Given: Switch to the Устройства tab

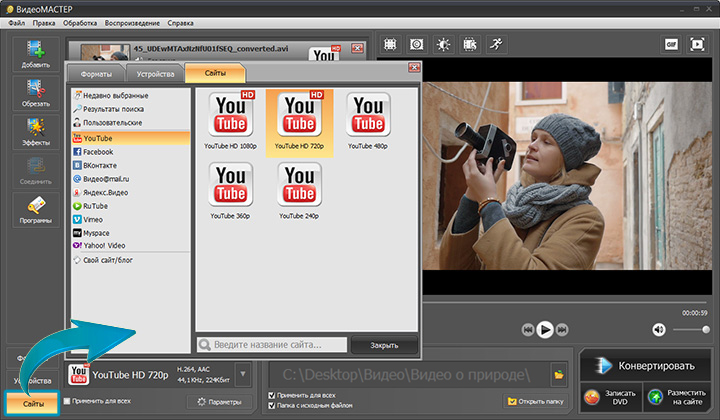Looking at the screenshot, I should point(155,74).
